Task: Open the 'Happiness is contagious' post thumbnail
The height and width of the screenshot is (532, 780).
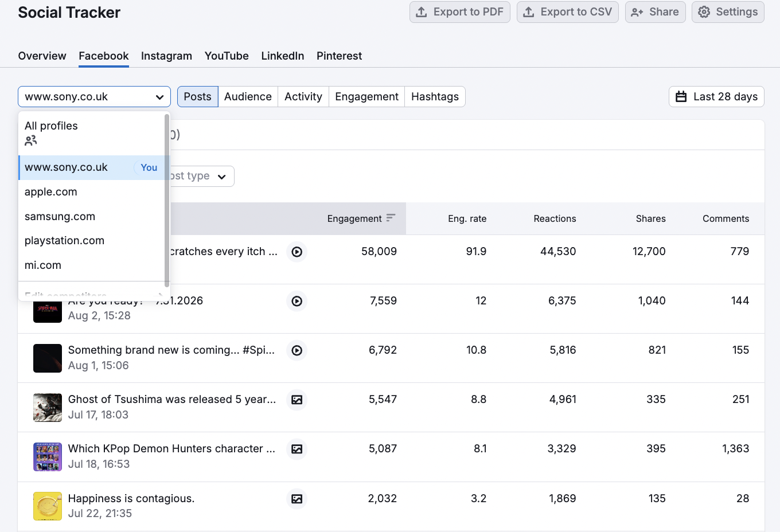Action: point(47,506)
